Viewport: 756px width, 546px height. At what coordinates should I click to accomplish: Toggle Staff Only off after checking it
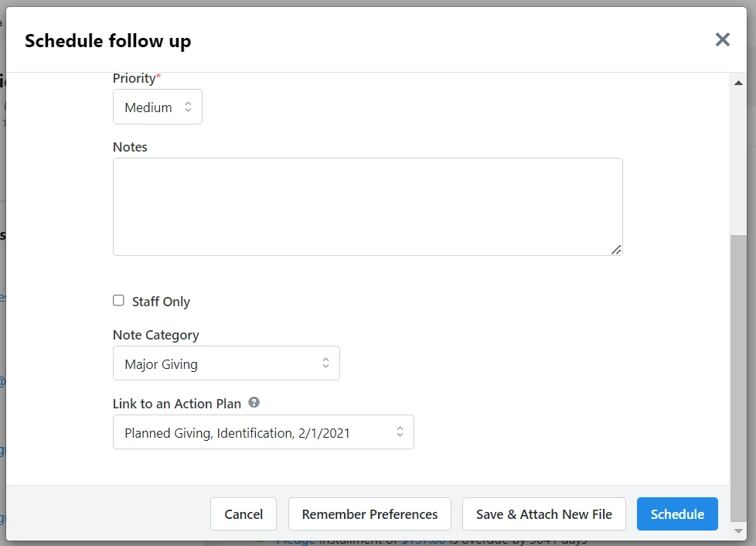[x=118, y=300]
